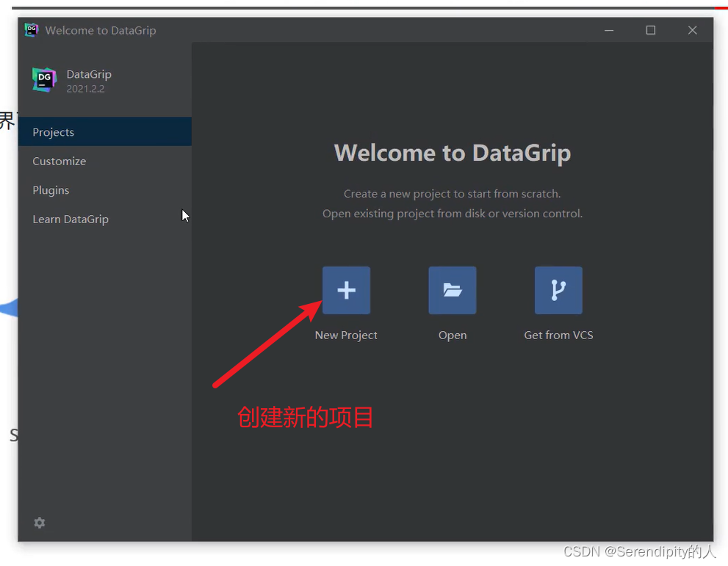Click the DataGrip title bar text
The width and height of the screenshot is (728, 566).
pos(101,30)
